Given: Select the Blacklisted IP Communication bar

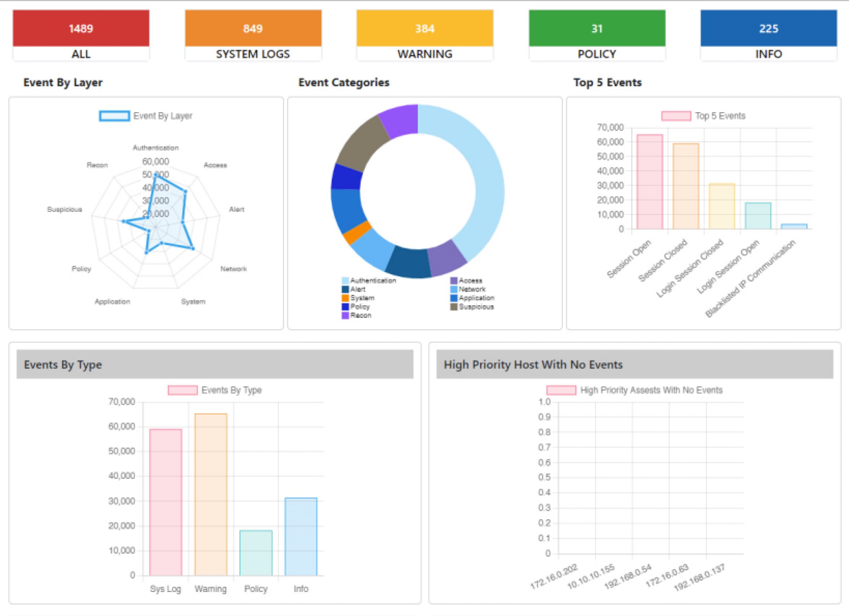Looking at the screenshot, I should (x=794, y=227).
